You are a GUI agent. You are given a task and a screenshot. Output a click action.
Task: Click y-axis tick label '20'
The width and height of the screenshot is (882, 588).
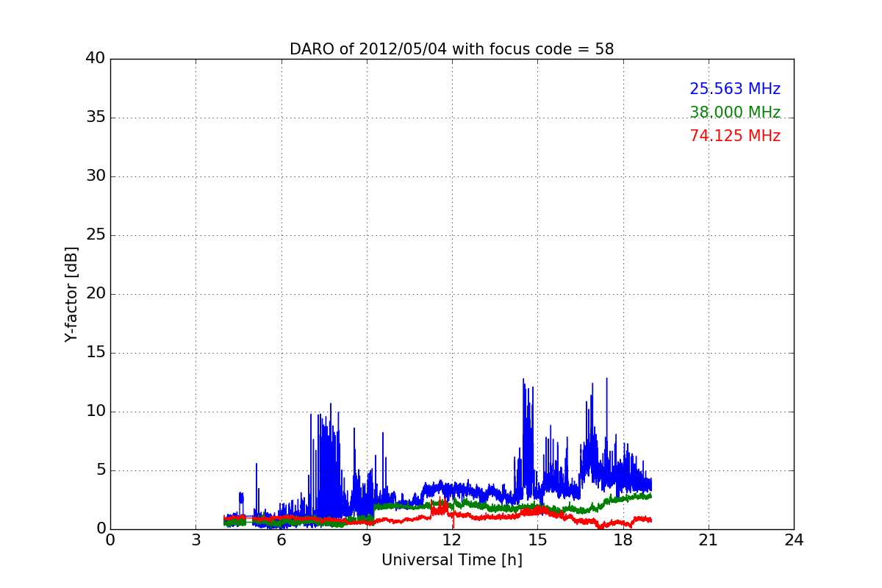96,294
